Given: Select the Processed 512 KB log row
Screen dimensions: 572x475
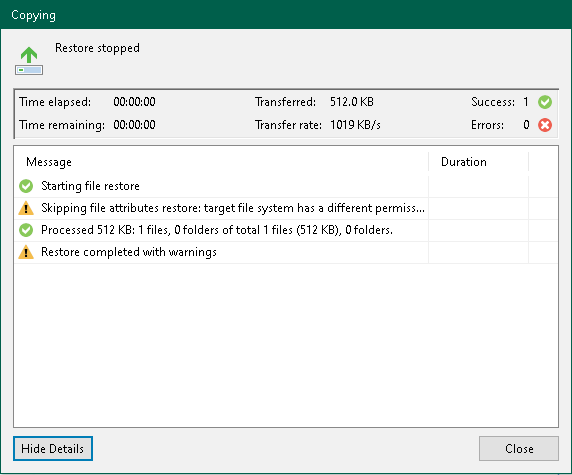Looking at the screenshot, I should (x=286, y=230).
